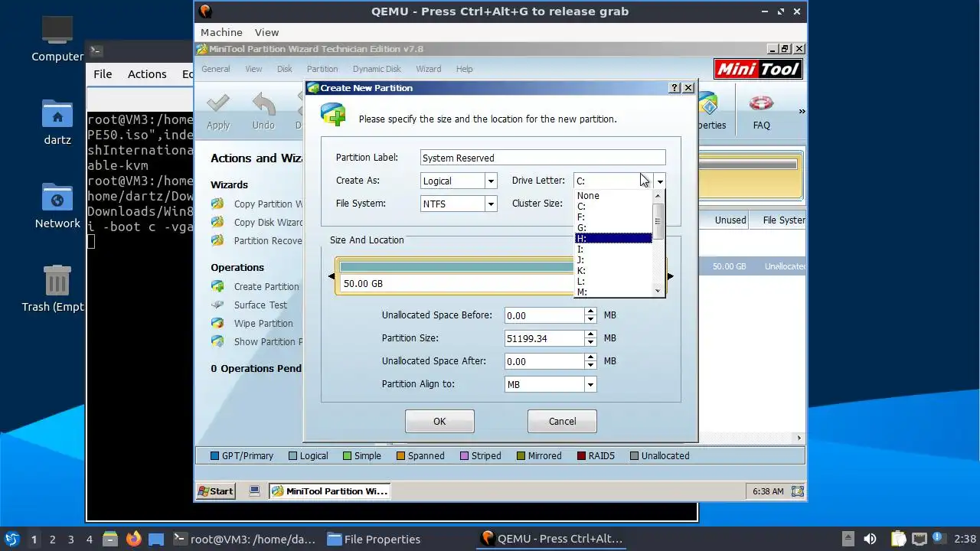Image resolution: width=980 pixels, height=551 pixels.
Task: Click the Undo toolbar icon
Action: pyautogui.click(x=263, y=103)
